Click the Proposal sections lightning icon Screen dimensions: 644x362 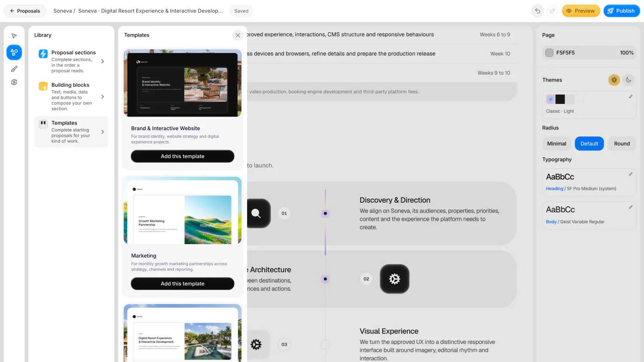(43, 53)
